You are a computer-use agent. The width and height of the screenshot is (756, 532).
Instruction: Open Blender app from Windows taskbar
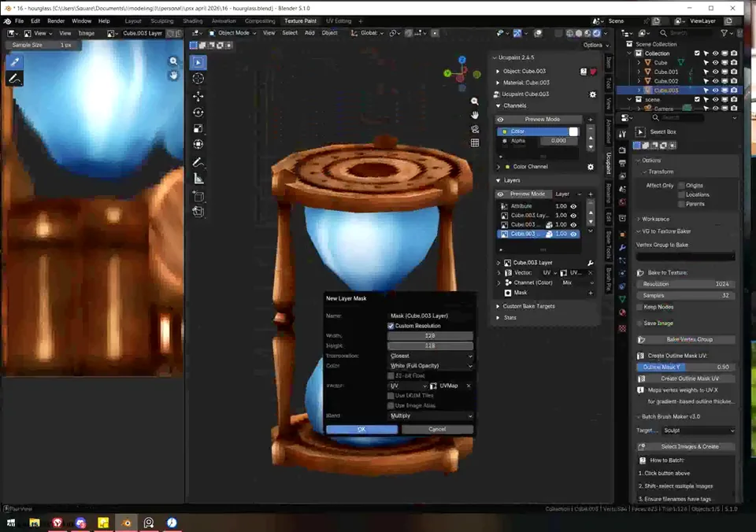pos(127,523)
